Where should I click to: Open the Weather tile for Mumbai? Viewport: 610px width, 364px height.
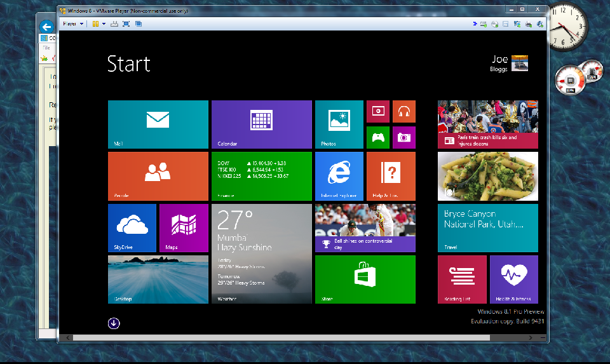coord(261,253)
